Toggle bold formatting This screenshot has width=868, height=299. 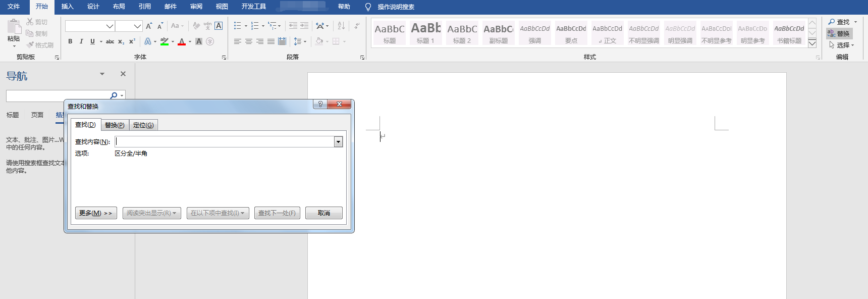pos(70,41)
